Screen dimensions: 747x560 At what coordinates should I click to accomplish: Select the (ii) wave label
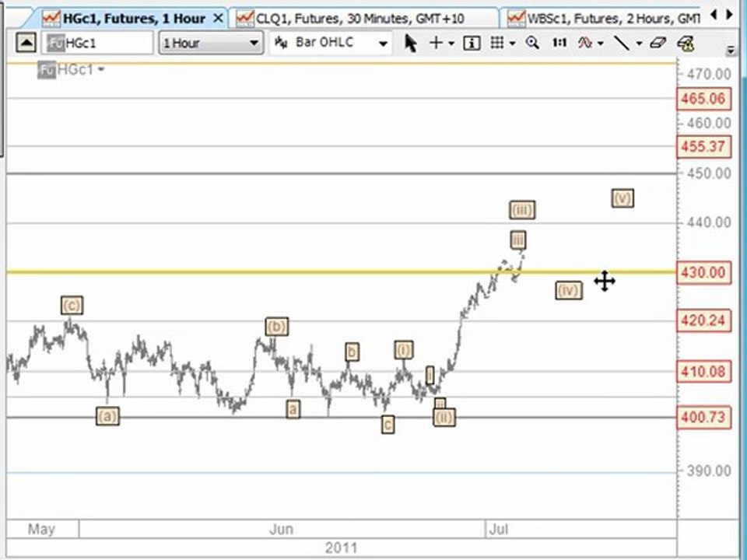pyautogui.click(x=444, y=418)
